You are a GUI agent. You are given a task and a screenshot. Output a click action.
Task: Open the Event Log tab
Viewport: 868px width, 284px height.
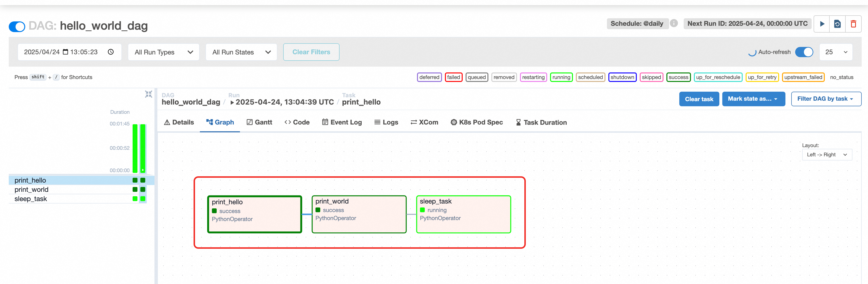tap(342, 123)
